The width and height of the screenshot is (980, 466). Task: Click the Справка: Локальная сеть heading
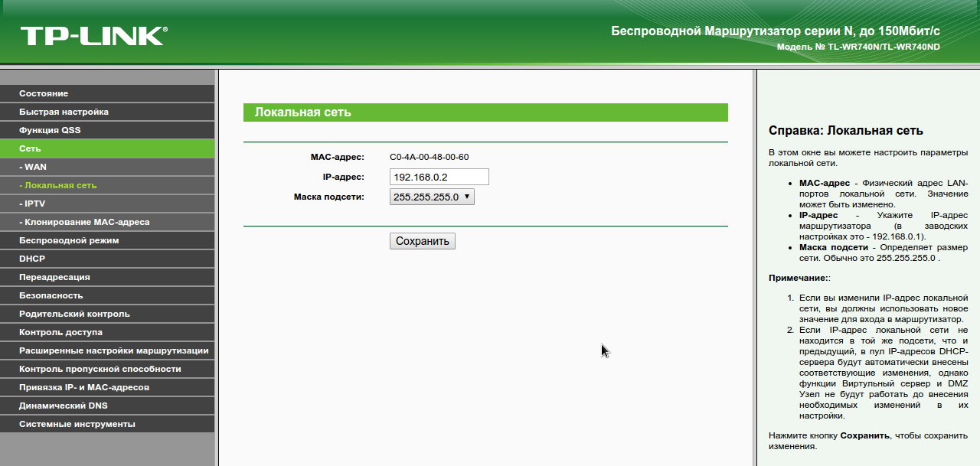pos(846,131)
